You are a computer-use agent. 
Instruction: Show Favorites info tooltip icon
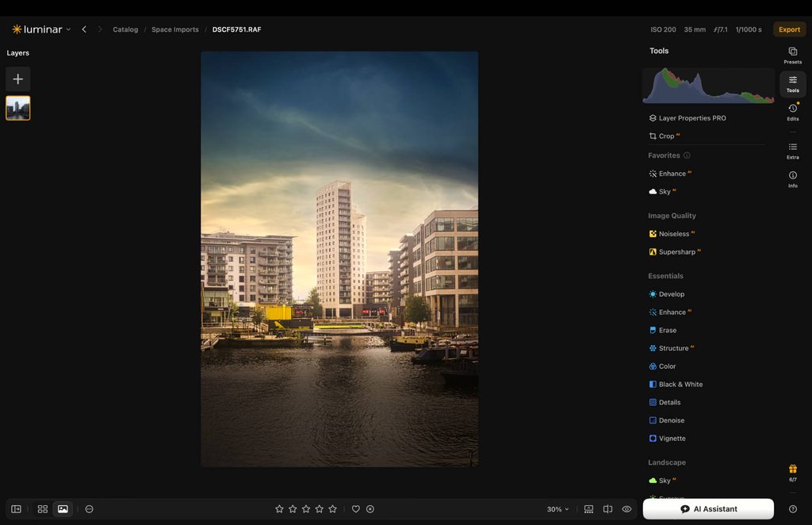tap(687, 155)
